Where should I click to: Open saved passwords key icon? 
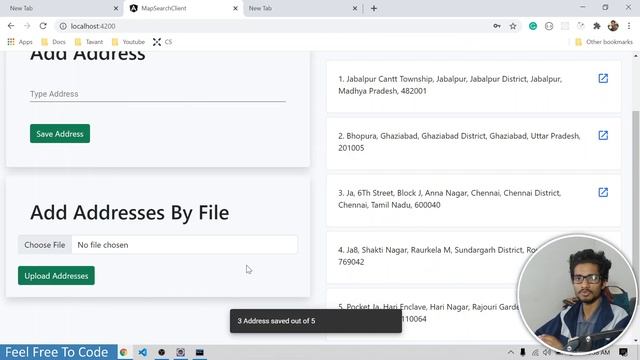click(497, 26)
